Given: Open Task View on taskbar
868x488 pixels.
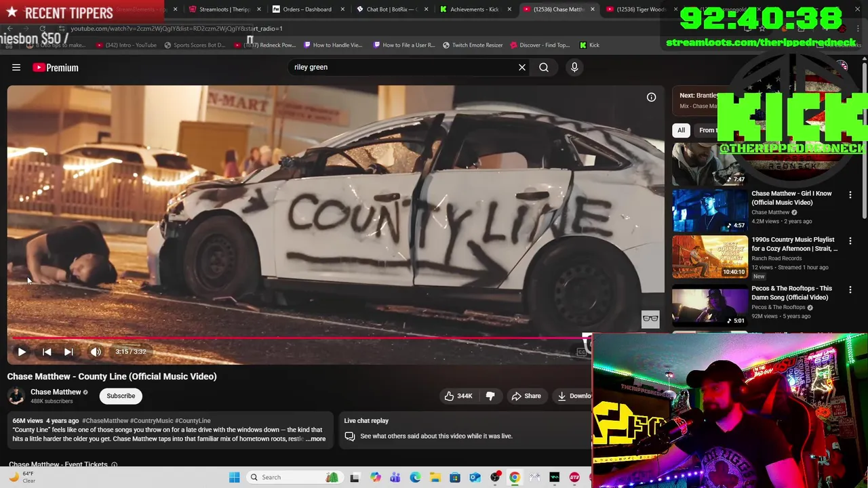Looking at the screenshot, I should tap(355, 477).
